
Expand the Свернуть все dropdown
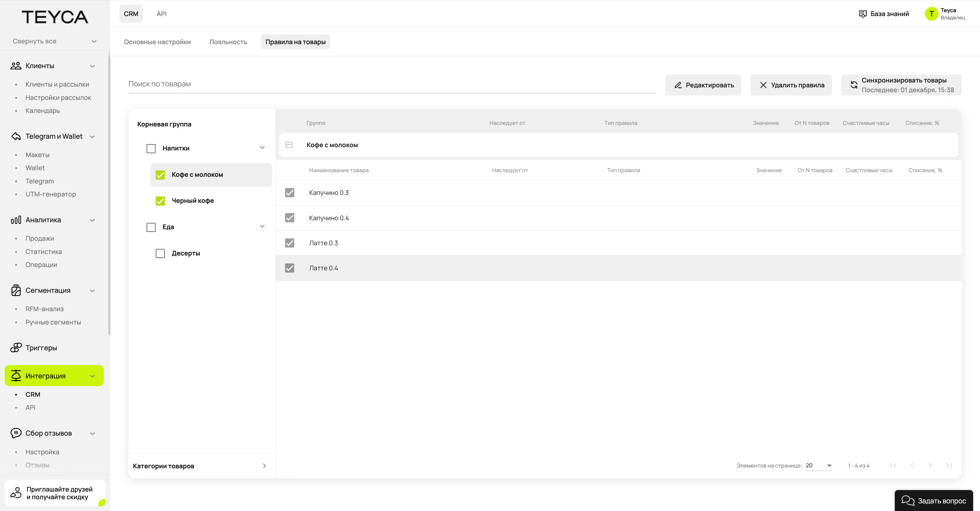[x=94, y=41]
